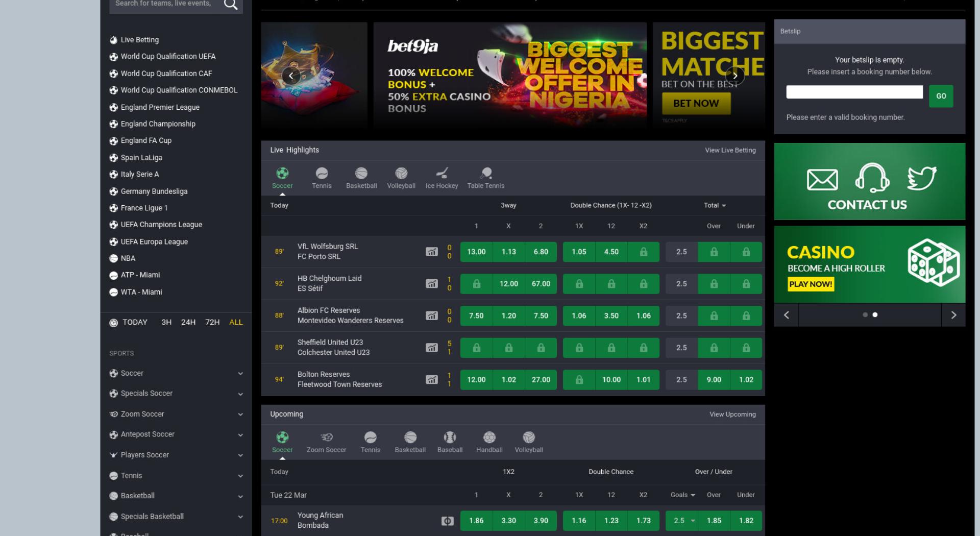
Task: Click the Twitter bird icon in Contact Us
Action: [921, 178]
